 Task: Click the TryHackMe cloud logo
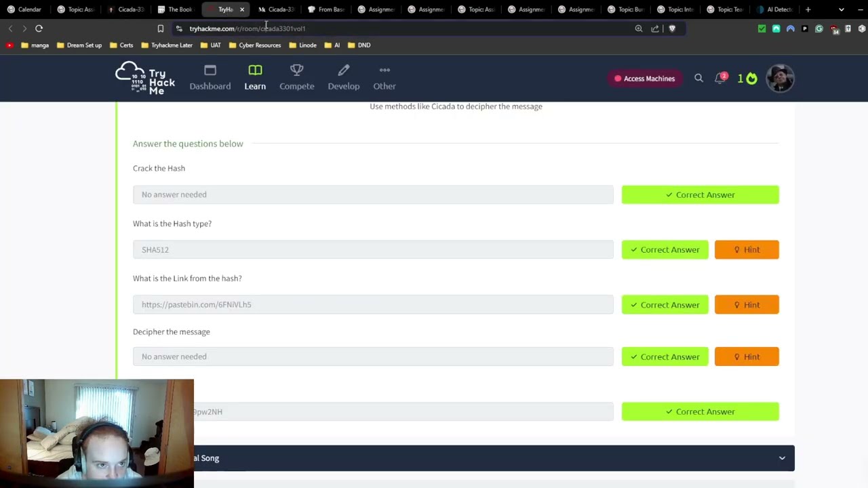pos(145,78)
